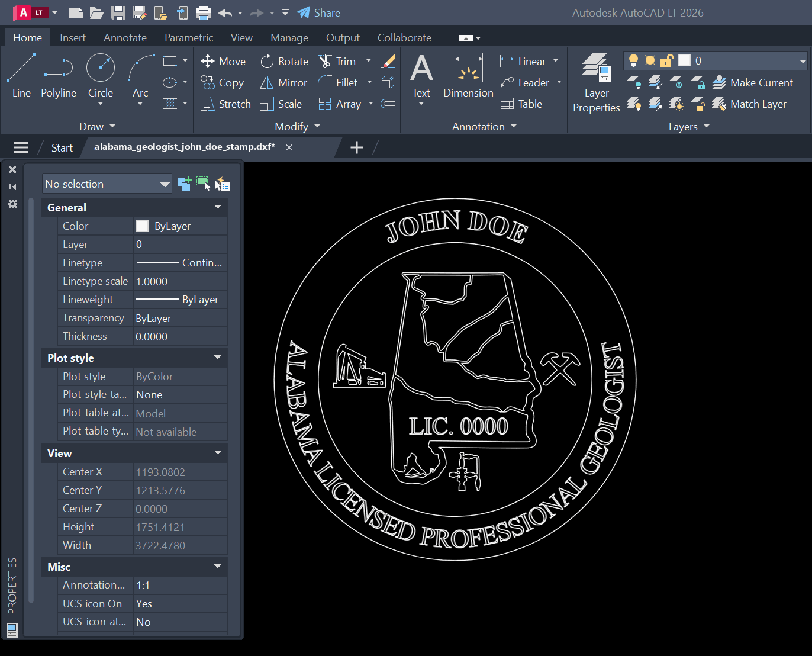The width and height of the screenshot is (812, 656).
Task: Switch to the Insert ribbon tab
Action: click(x=73, y=38)
